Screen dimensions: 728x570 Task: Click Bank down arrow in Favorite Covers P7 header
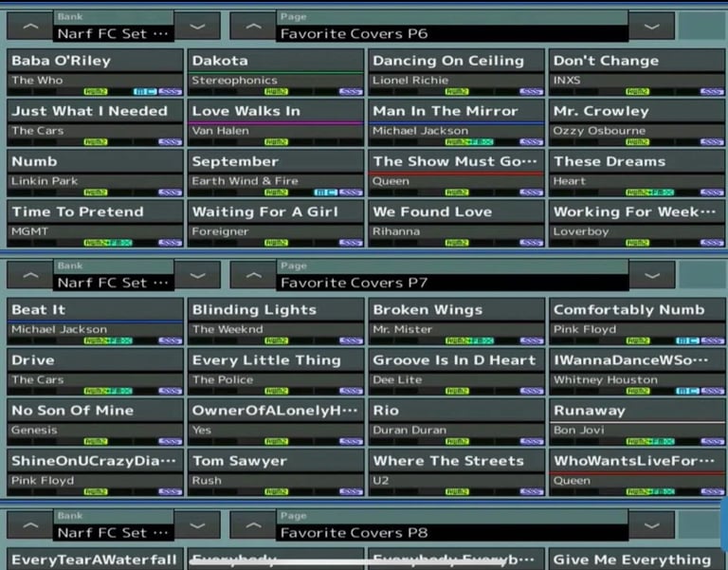tap(197, 275)
